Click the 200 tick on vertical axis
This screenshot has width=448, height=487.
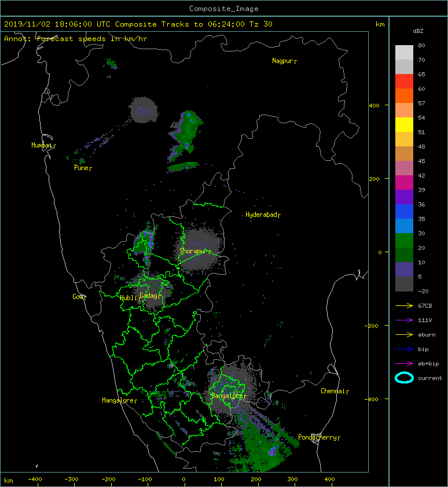[374, 179]
